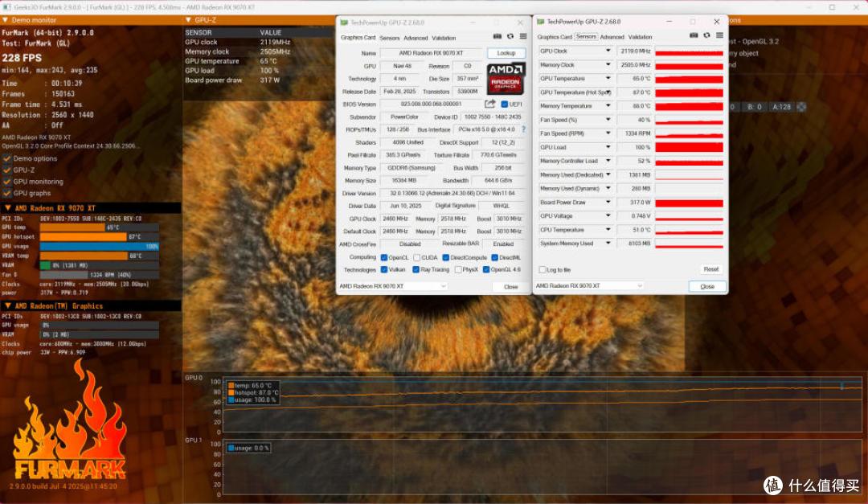This screenshot has width=868, height=504.
Task: Click GPU-Z app icon in Sensors window title bar
Action: pos(540,22)
